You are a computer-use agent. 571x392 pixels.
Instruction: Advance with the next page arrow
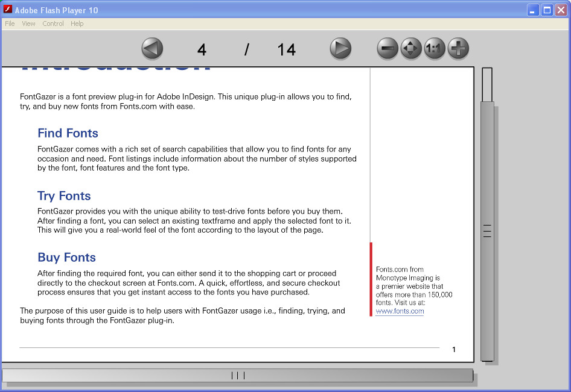point(340,48)
